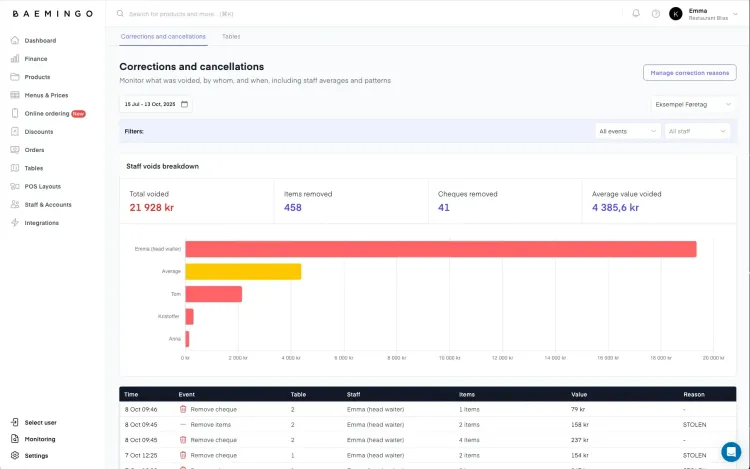Open the Finance section icon
750x469 pixels.
click(x=15, y=59)
